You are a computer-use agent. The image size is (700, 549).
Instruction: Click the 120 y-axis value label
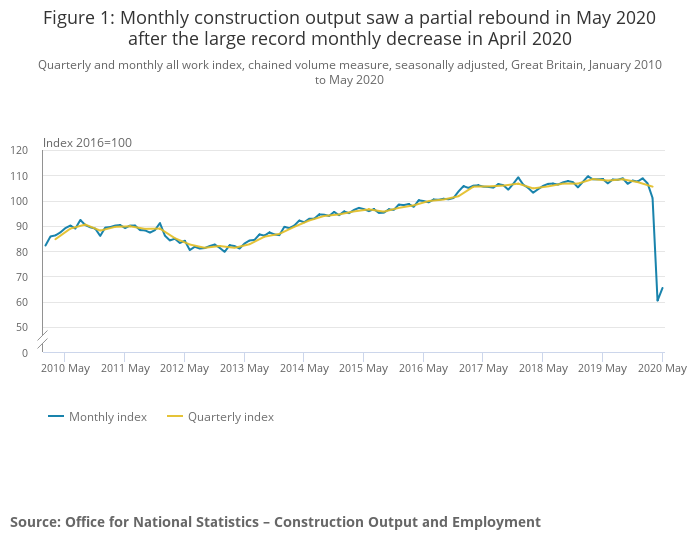[19, 151]
